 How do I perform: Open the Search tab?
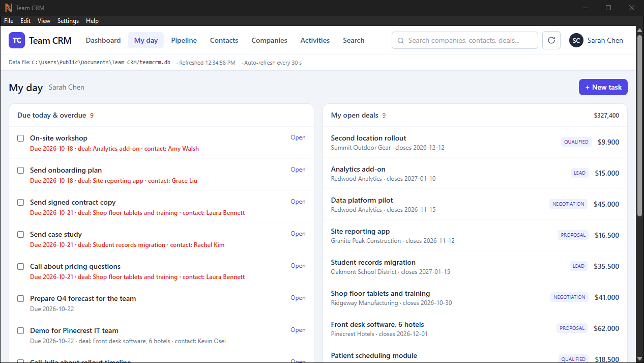tap(354, 40)
